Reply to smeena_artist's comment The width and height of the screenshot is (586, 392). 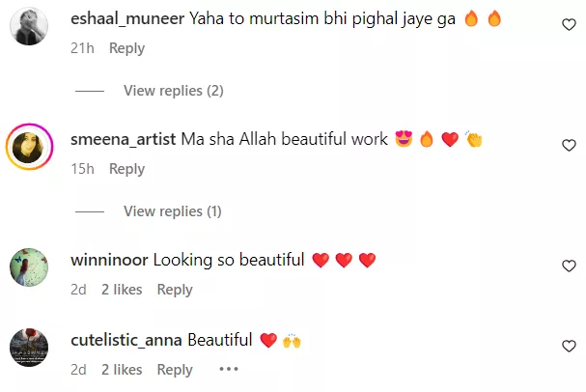(126, 169)
